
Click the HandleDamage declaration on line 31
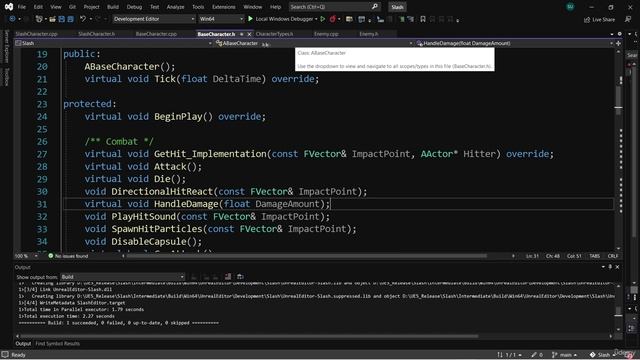tap(207, 204)
